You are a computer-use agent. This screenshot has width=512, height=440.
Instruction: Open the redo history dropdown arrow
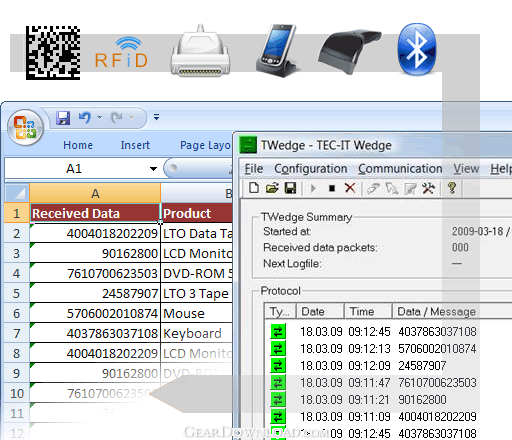131,117
